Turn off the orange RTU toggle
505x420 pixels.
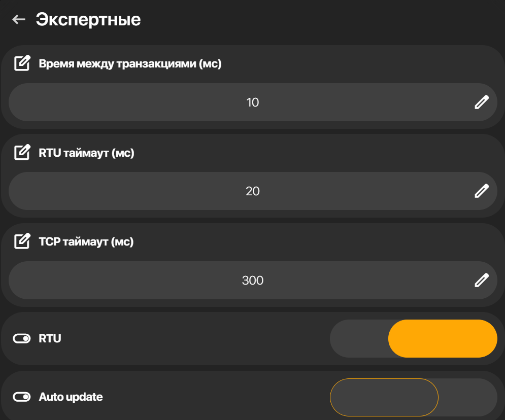pos(414,338)
